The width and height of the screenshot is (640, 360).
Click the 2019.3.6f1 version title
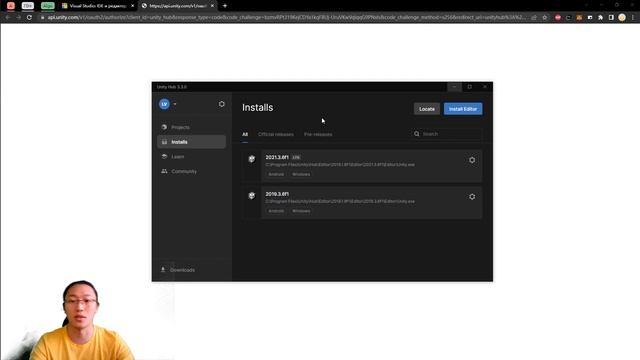(277, 194)
